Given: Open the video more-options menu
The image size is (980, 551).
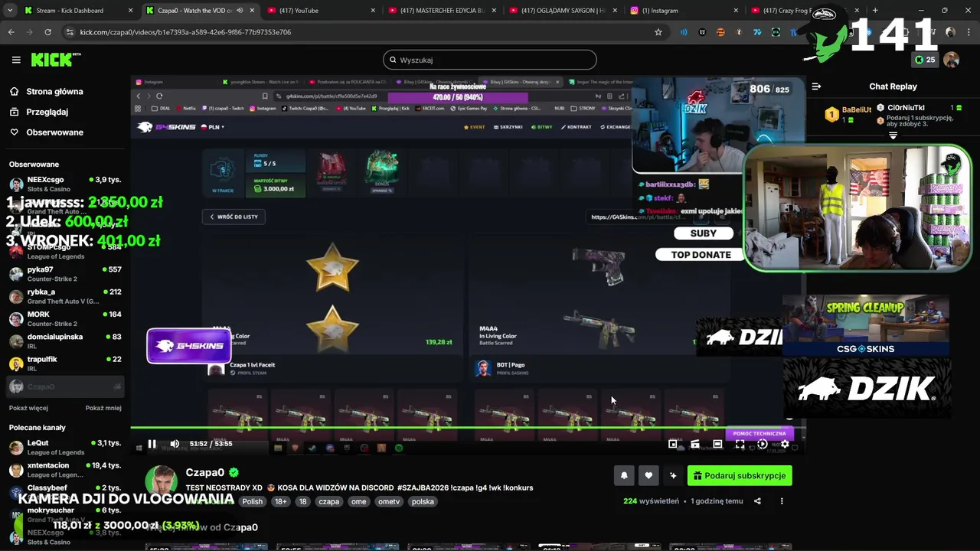Looking at the screenshot, I should [x=782, y=501].
